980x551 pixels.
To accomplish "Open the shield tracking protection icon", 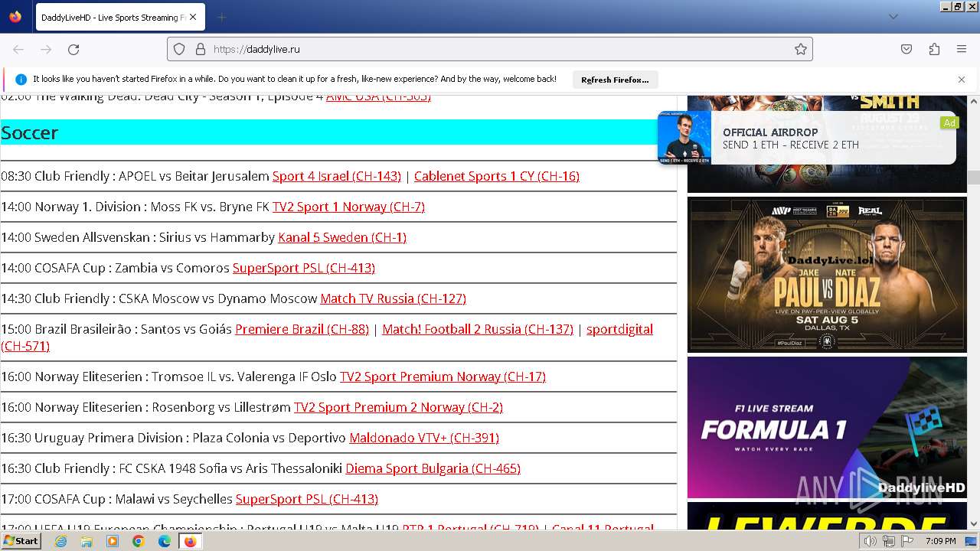I will point(179,49).
